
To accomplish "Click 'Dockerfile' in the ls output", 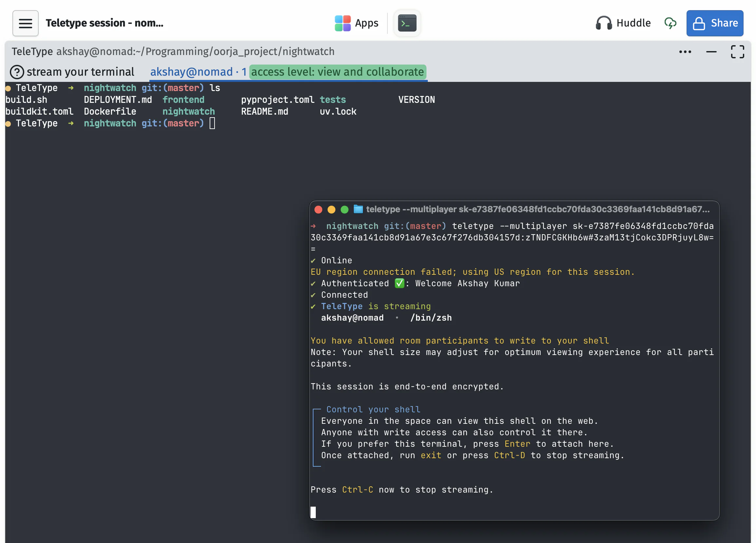I will [110, 111].
